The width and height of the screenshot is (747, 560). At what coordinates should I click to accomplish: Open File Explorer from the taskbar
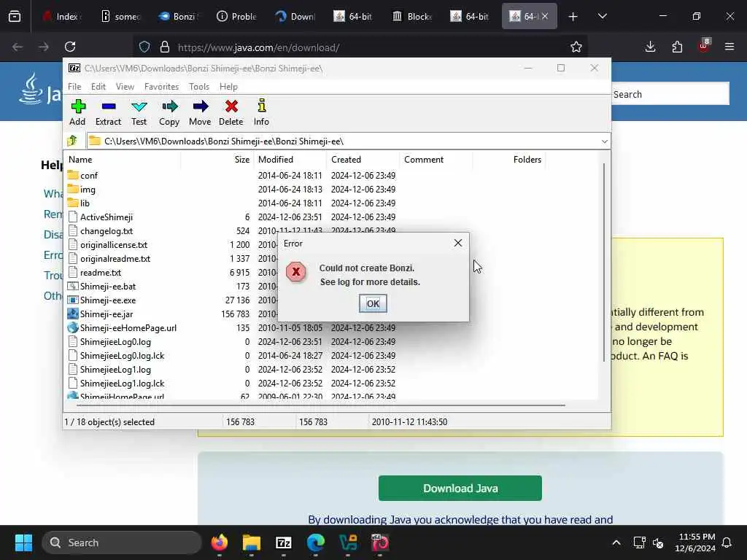click(251, 542)
